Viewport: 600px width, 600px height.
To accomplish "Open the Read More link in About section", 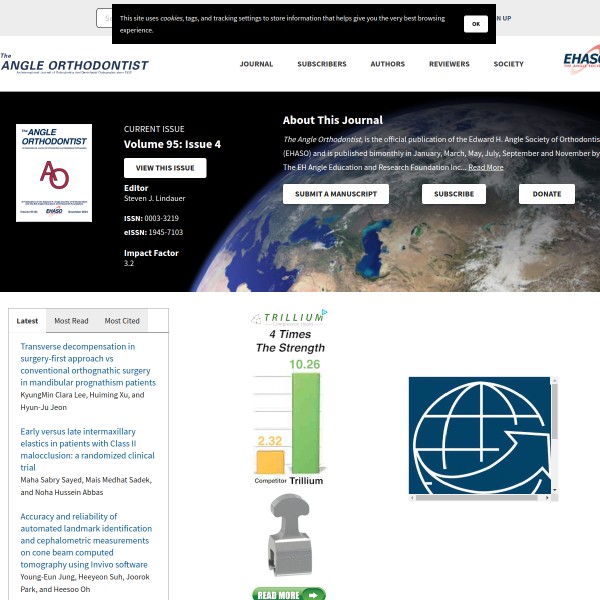I will (486, 168).
